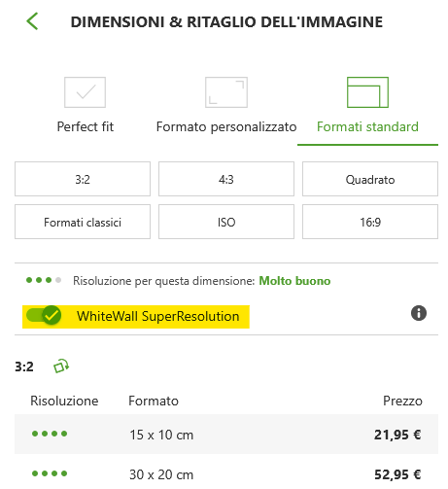Choose the Formato personalizzato resize icon

(226, 92)
